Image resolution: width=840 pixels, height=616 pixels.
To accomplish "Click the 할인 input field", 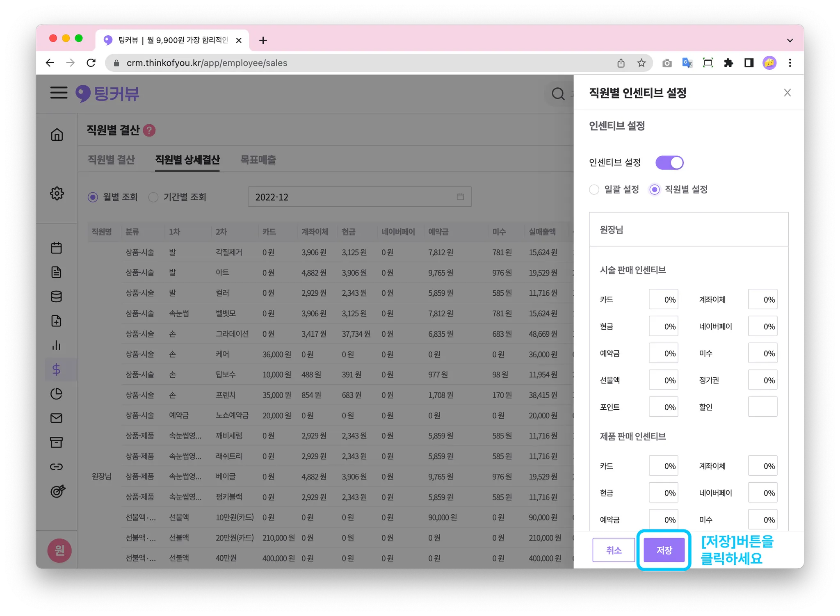I will click(762, 407).
